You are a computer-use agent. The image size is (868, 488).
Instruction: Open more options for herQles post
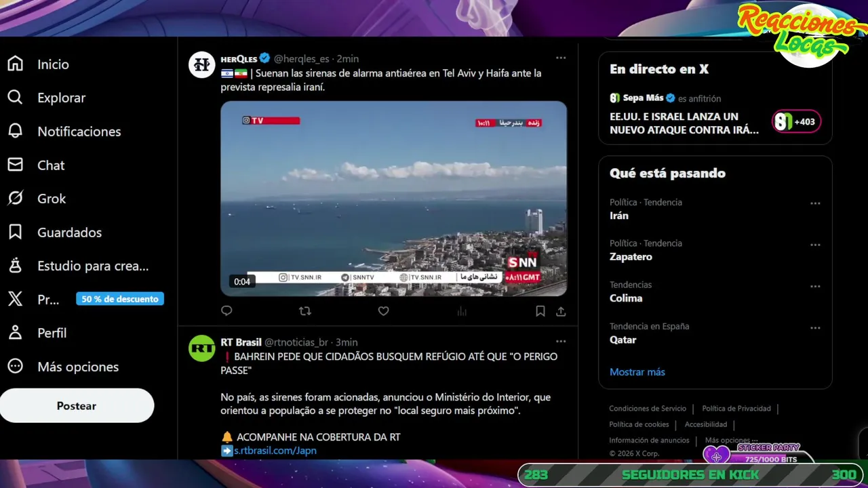pyautogui.click(x=561, y=58)
